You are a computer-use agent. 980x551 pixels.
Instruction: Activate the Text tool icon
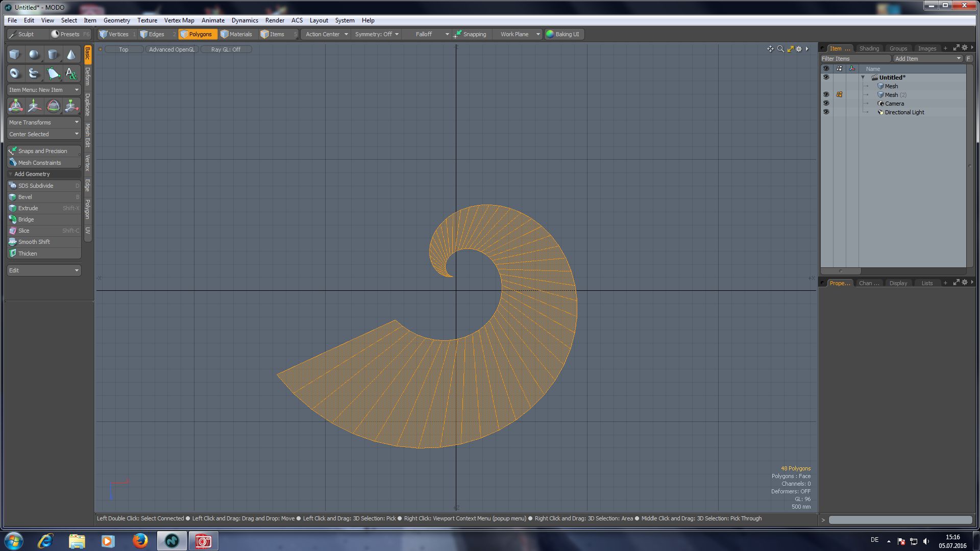pyautogui.click(x=71, y=73)
